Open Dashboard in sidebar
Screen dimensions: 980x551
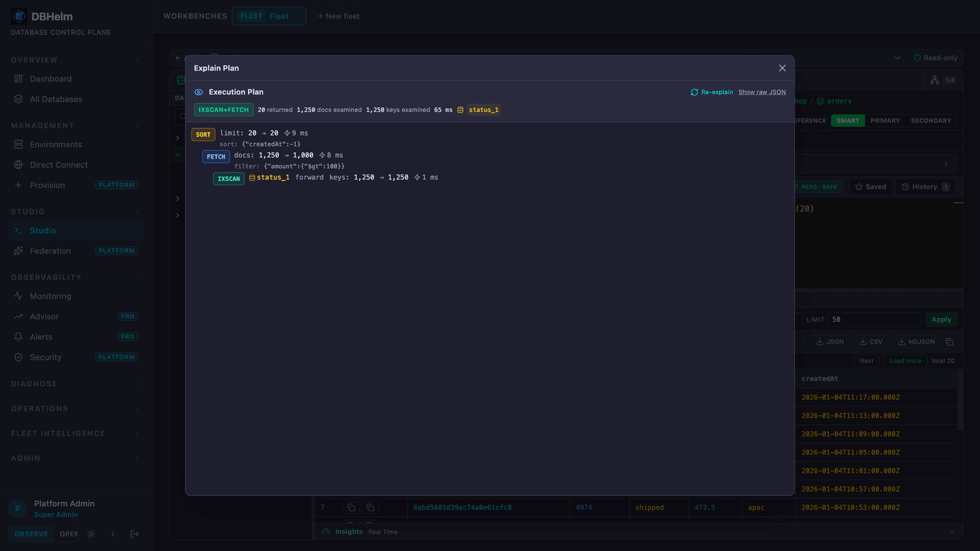(76, 79)
